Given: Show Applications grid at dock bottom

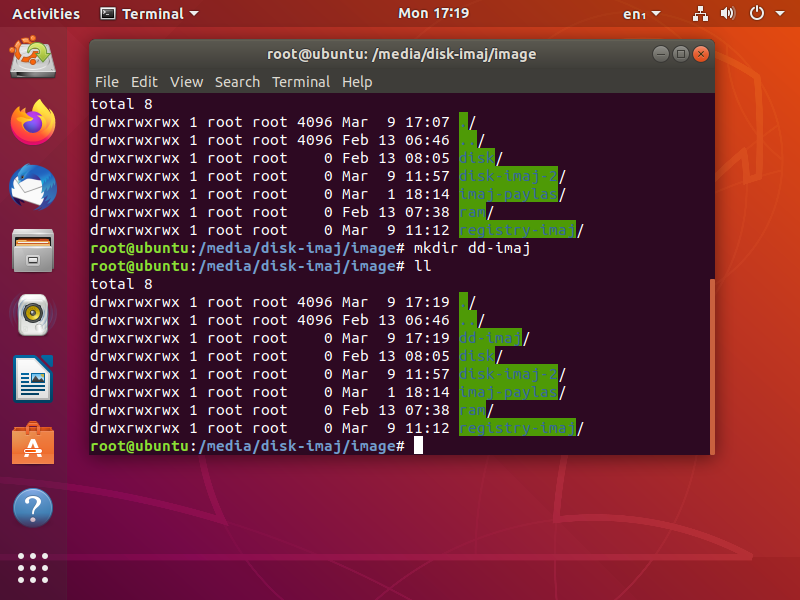Looking at the screenshot, I should 33,568.
